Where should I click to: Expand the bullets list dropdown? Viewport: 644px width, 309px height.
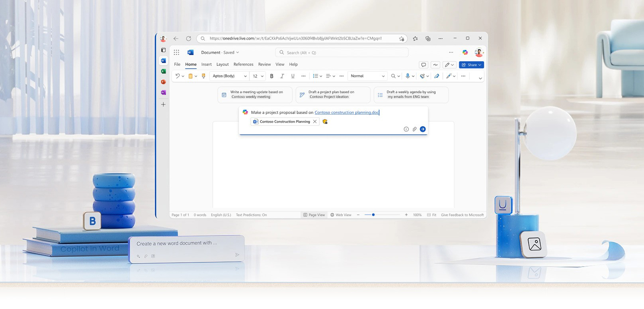[321, 76]
